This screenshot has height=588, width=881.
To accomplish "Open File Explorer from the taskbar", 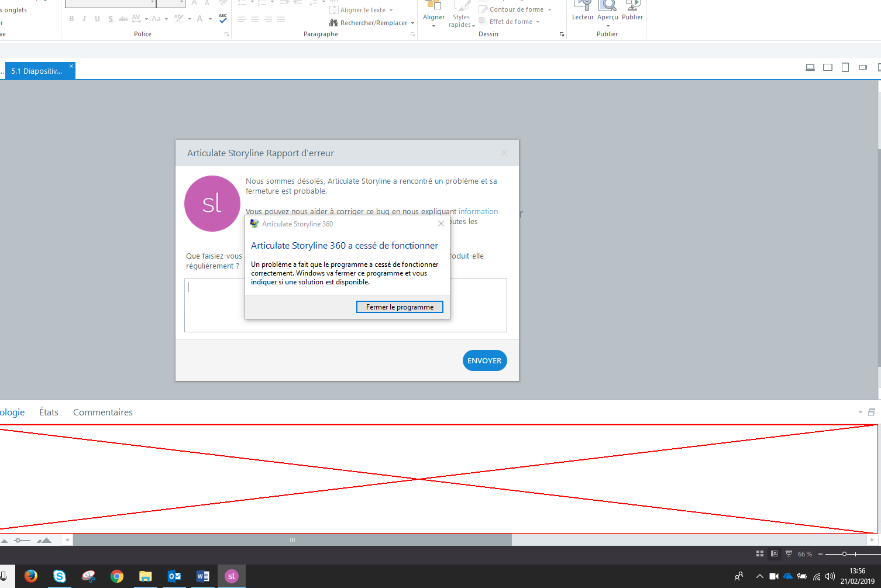I will pyautogui.click(x=146, y=576).
